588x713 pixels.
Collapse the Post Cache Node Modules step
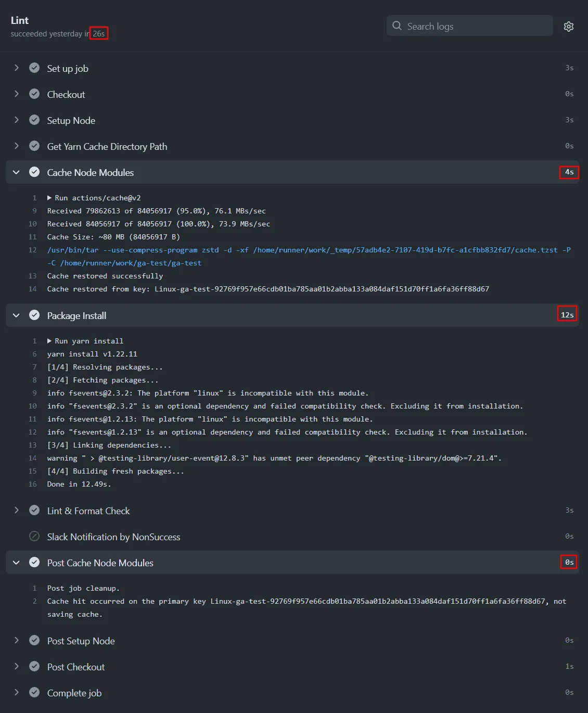pos(16,563)
